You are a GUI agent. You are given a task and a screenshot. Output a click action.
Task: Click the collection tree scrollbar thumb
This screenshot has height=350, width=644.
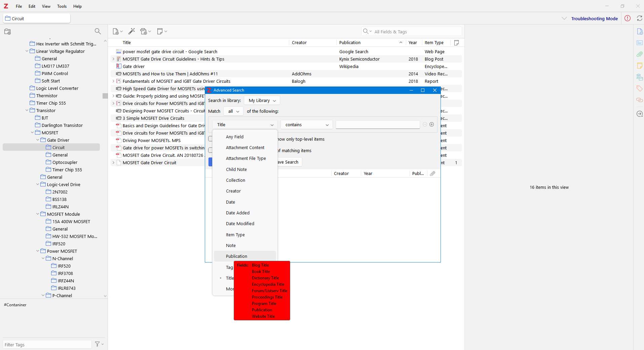105,96
